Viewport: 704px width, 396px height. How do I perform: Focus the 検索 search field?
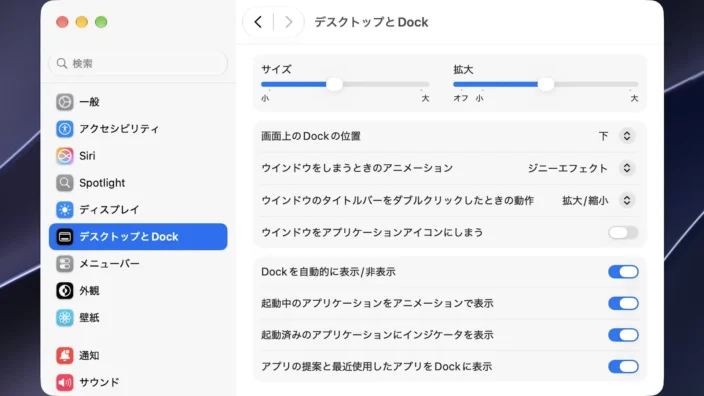[x=138, y=63]
